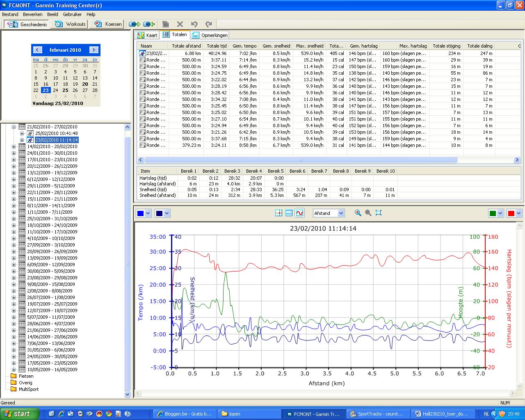Select day 25 in February calendar
Image resolution: width=525 pixels, height=420 pixels.
click(65, 90)
